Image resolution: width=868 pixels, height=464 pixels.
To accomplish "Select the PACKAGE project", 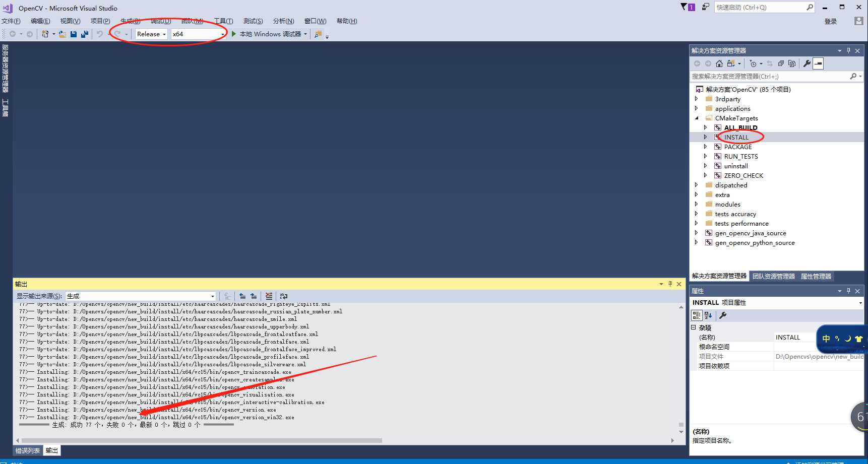I will coord(738,147).
